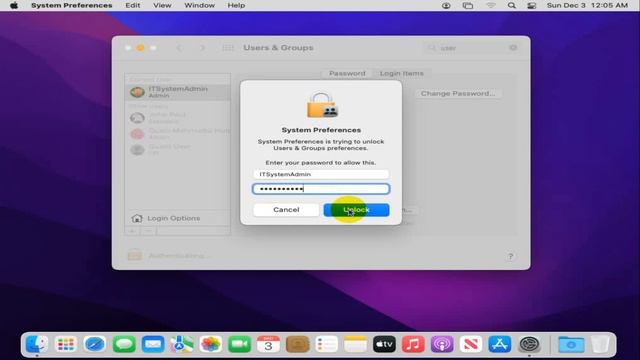Image resolution: width=640 pixels, height=360 pixels.
Task: Open Notes from the Dock
Action: point(355,344)
